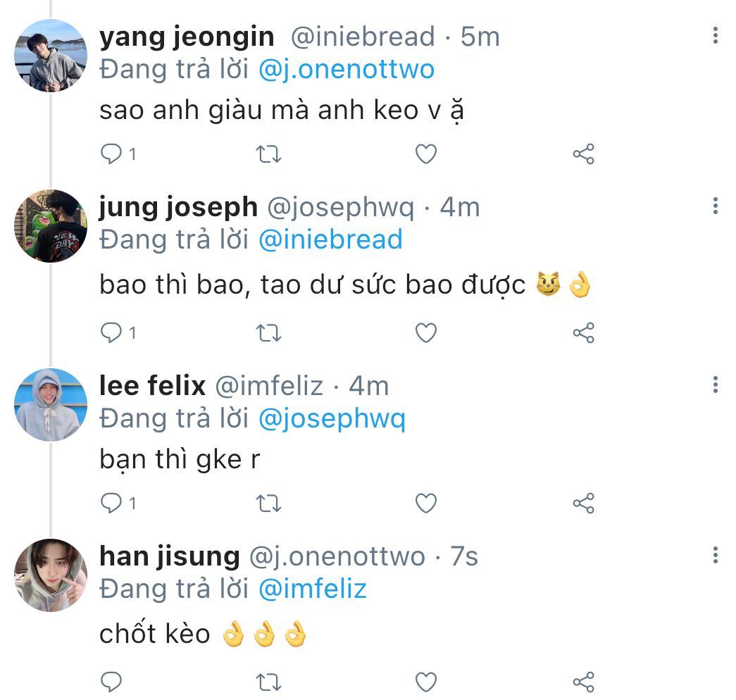Open lee felix's profile picture
Viewport: 736px width, 700px height.
click(51, 405)
